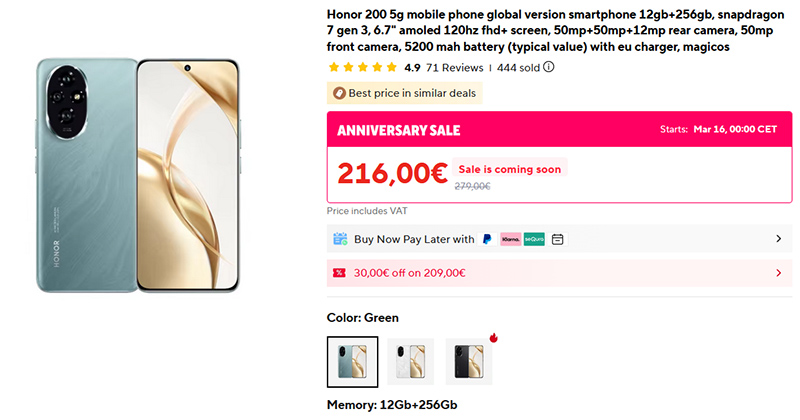Image resolution: width=800 pixels, height=420 pixels.
Task: Click the red coupon discount icon
Action: (340, 273)
